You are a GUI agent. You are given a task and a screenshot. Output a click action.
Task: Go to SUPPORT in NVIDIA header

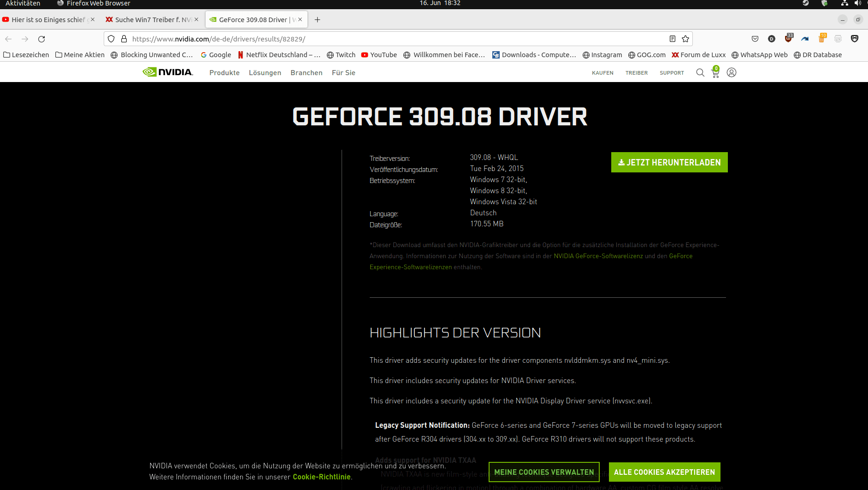pos(672,73)
